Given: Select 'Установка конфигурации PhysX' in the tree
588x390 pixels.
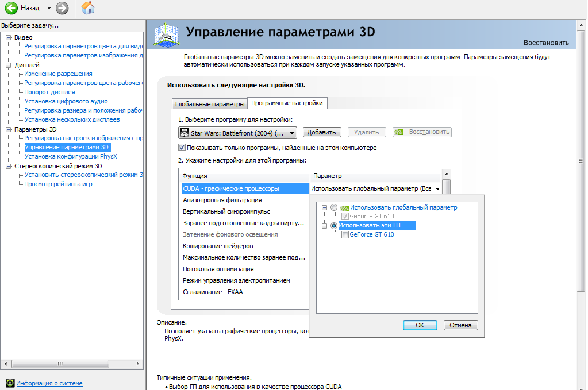Looking at the screenshot, I should 71,156.
